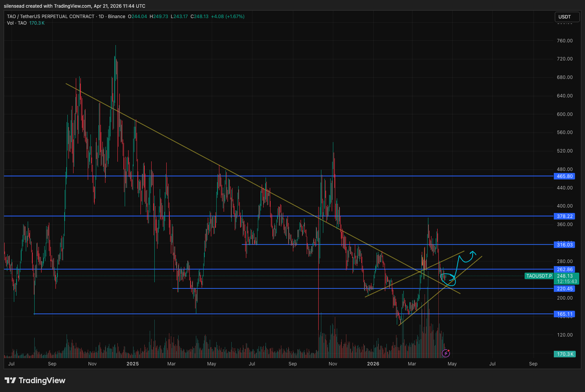Select the 465.80 horizontal line label
585x392 pixels.
click(564, 176)
